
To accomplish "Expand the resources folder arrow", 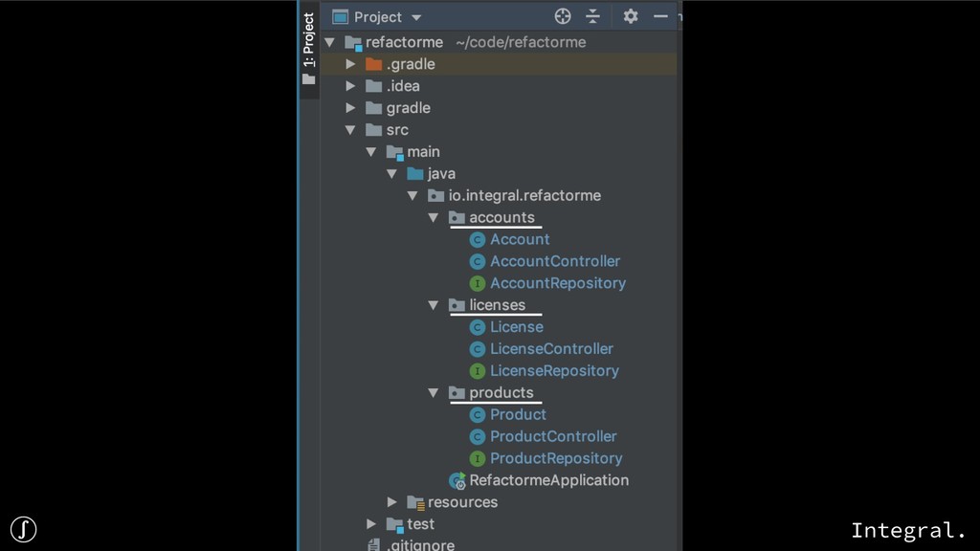I will [391, 501].
